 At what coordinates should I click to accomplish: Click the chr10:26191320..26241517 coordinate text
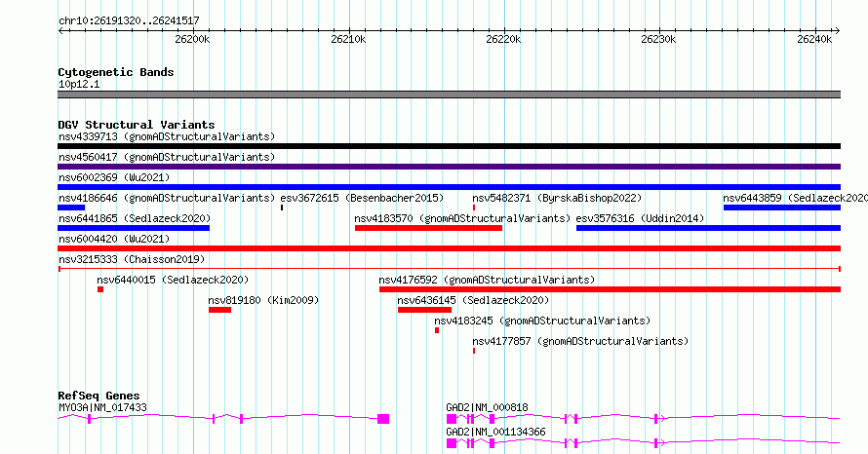coord(129,21)
